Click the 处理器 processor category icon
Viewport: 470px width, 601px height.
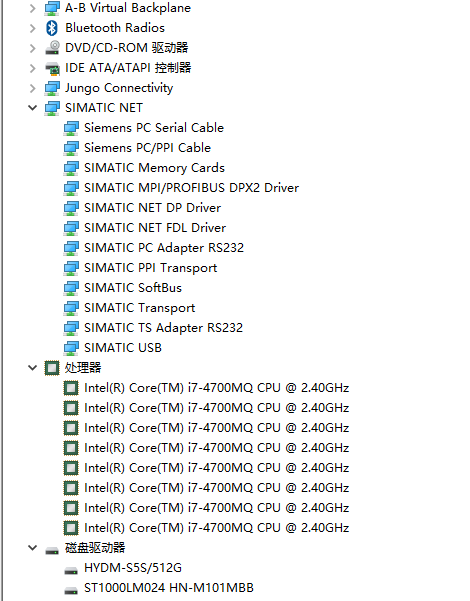point(52,368)
